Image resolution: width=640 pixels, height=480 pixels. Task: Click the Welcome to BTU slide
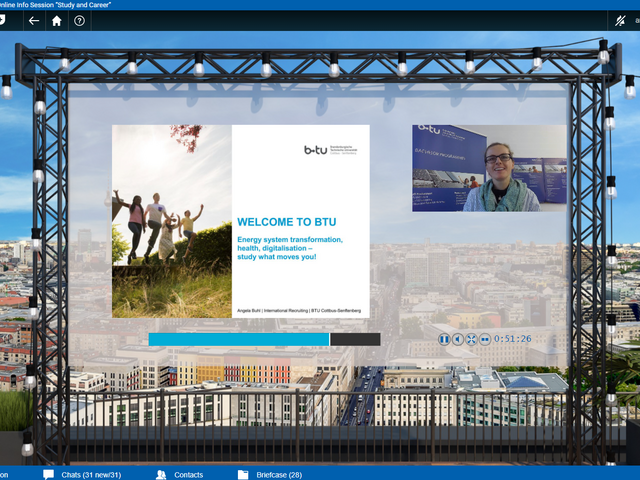[241, 221]
